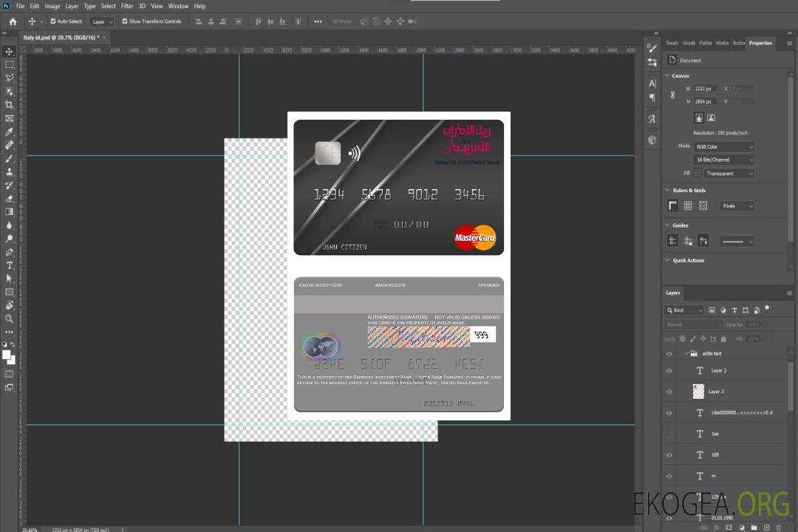Click the layer style fx icon

pos(717,528)
